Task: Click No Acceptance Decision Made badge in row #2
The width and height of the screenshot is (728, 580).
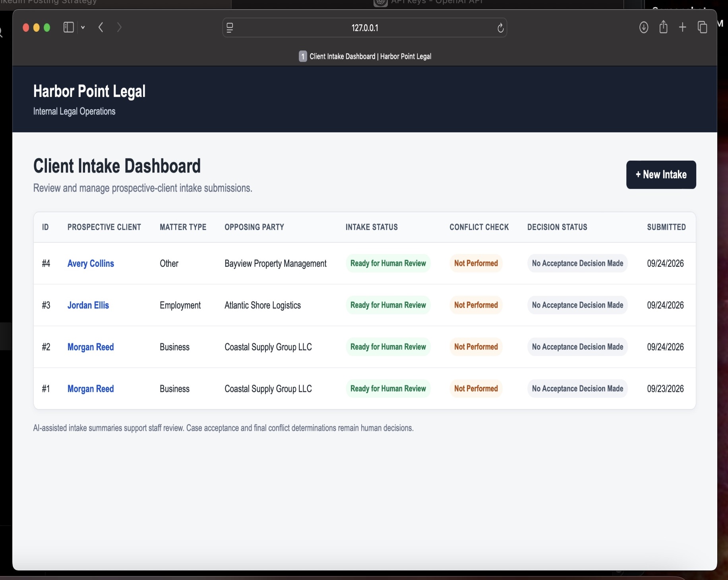Action: click(577, 347)
